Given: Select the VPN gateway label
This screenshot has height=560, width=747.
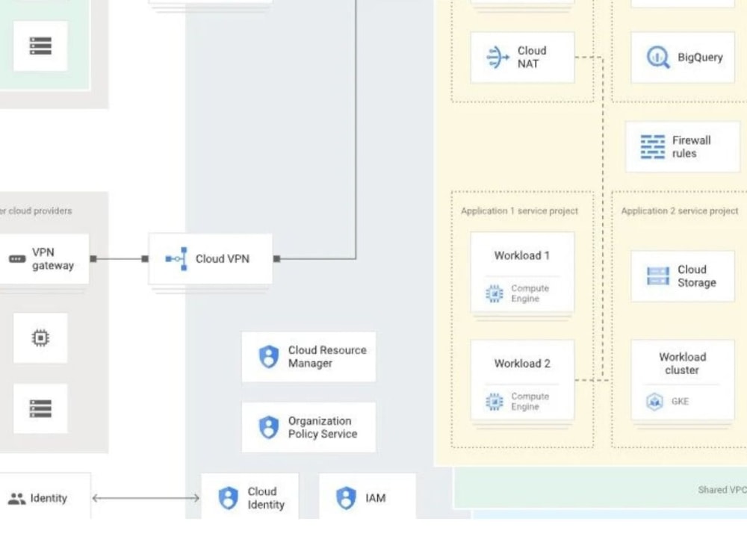Looking at the screenshot, I should [53, 259].
